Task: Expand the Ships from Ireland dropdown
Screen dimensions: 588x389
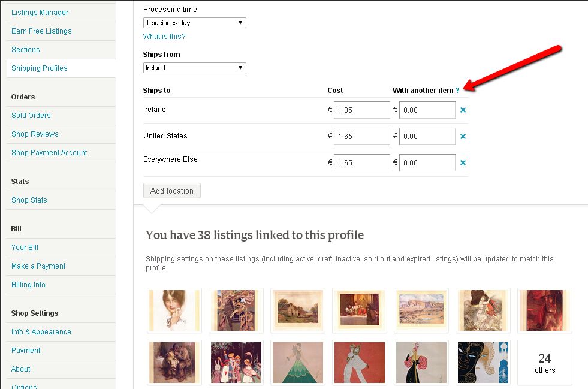Action: click(x=194, y=68)
